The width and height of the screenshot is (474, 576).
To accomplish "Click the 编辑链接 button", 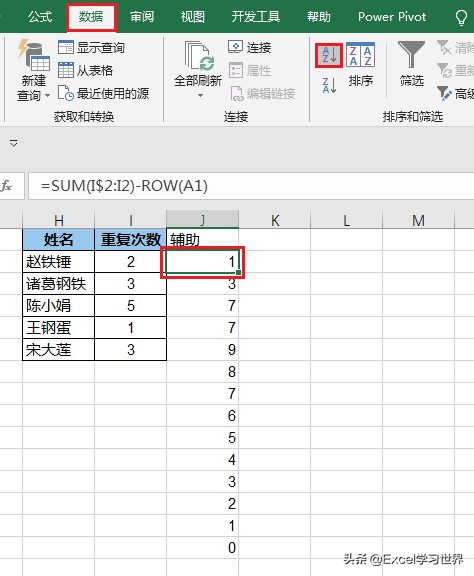I will click(262, 93).
